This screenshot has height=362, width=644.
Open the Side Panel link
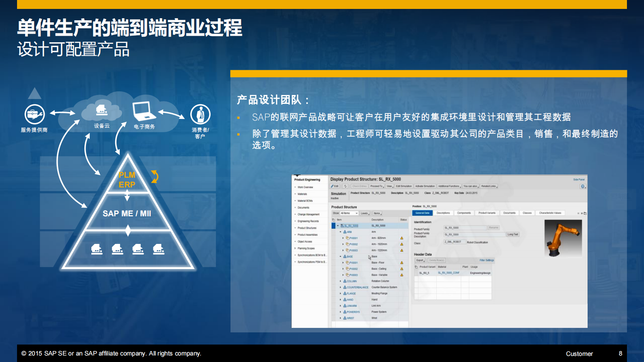click(579, 179)
